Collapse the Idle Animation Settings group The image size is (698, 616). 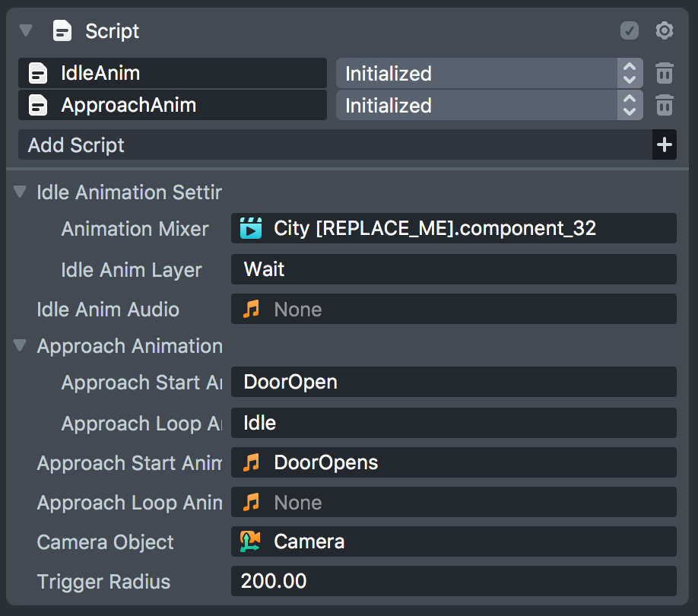21,192
